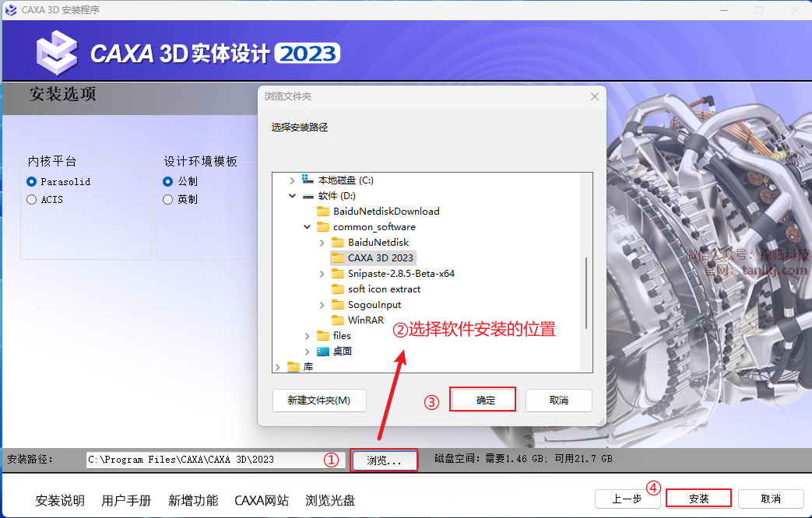Click the CAXA 3D installer title bar icon
Image resolution: width=812 pixels, height=518 pixels.
pos(11,10)
